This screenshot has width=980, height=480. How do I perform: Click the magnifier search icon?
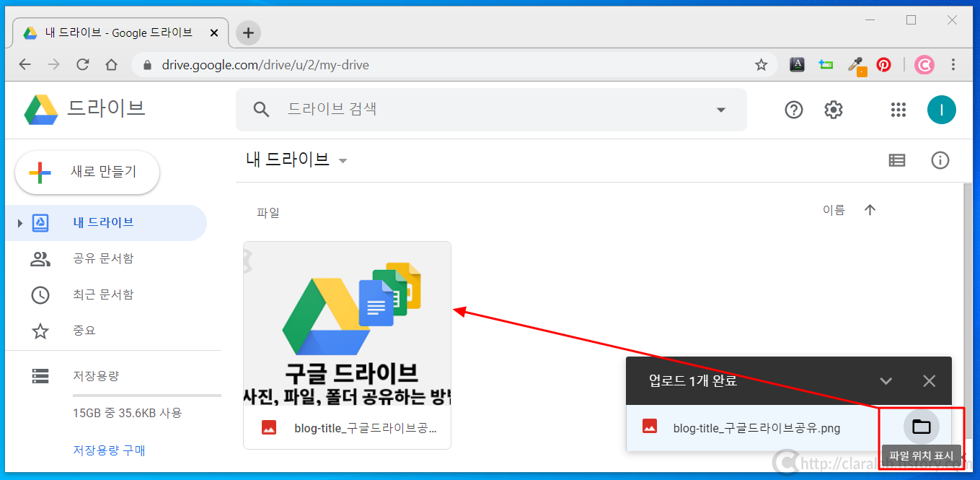(261, 110)
